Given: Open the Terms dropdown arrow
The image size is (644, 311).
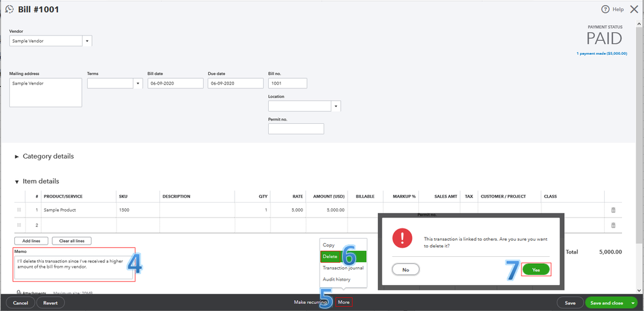Looking at the screenshot, I should pos(138,83).
